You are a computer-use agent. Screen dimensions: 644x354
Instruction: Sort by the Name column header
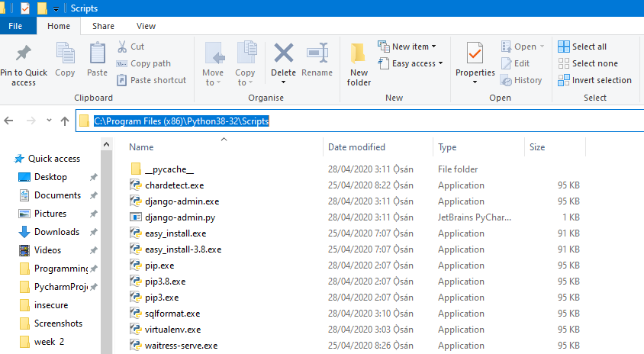141,147
